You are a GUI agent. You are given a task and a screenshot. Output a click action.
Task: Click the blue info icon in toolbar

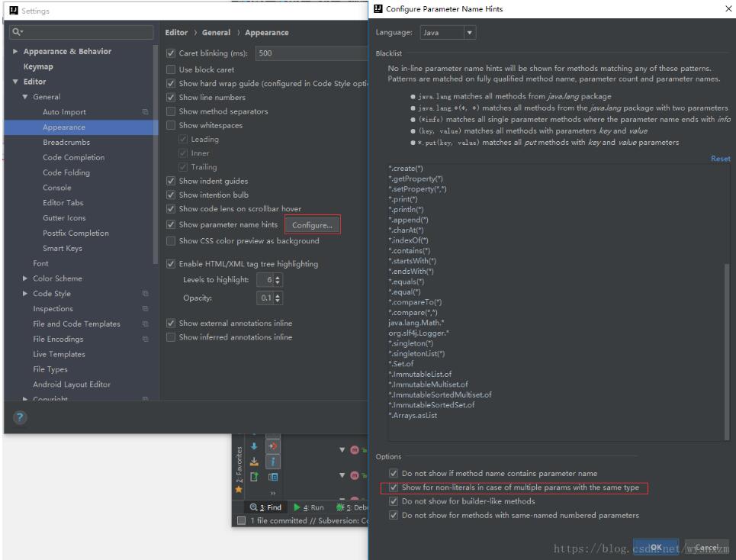click(273, 462)
